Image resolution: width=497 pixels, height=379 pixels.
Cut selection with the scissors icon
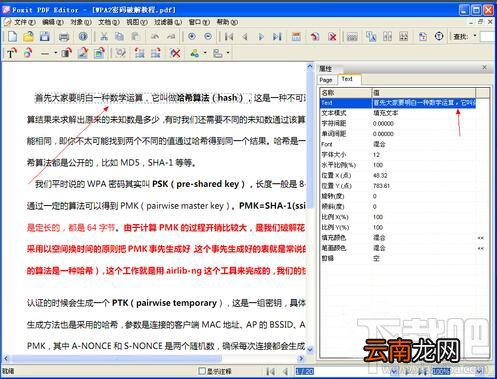pyautogui.click(x=104, y=36)
